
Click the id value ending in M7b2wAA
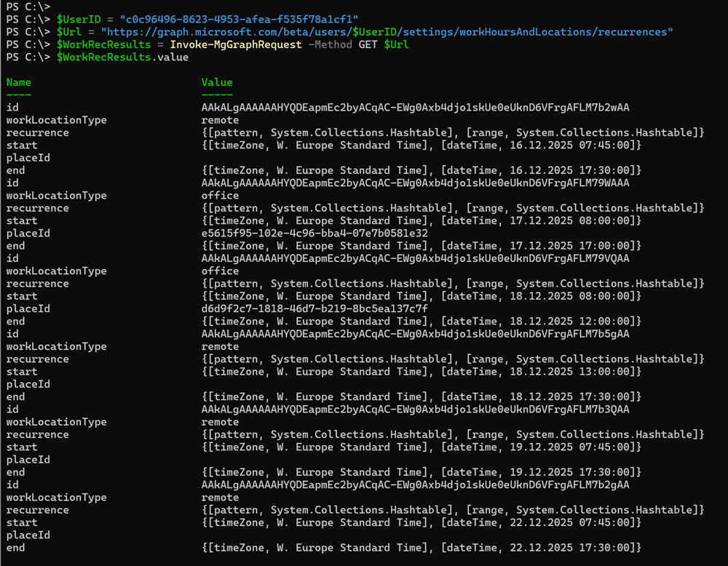point(415,108)
